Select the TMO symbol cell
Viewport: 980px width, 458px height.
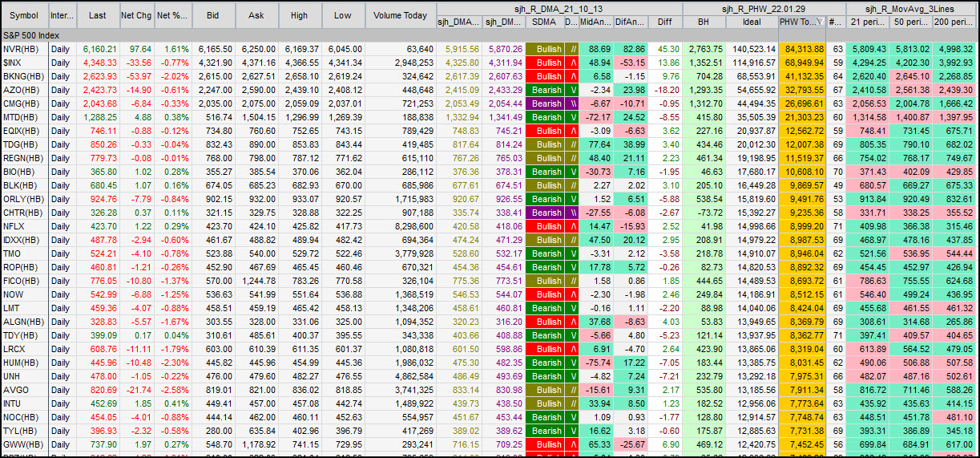(x=23, y=253)
